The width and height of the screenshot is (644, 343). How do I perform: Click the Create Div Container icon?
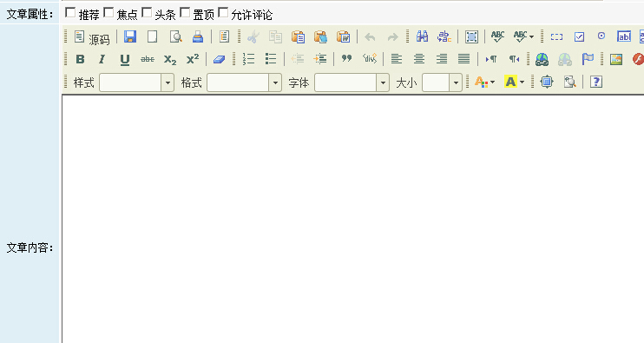[369, 59]
